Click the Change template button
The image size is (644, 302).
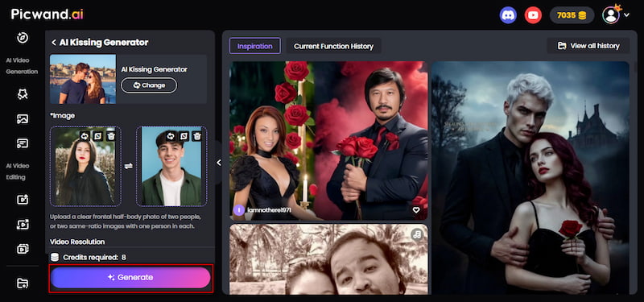point(149,85)
